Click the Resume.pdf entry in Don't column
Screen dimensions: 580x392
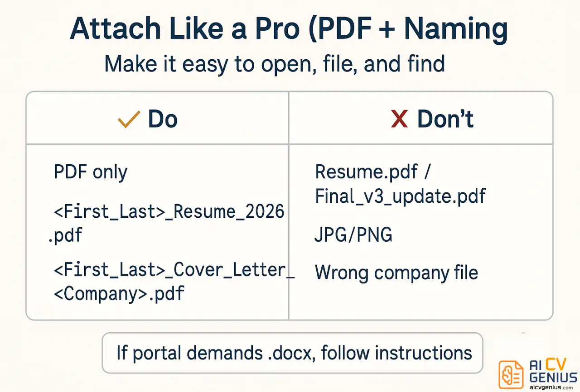tap(374, 172)
